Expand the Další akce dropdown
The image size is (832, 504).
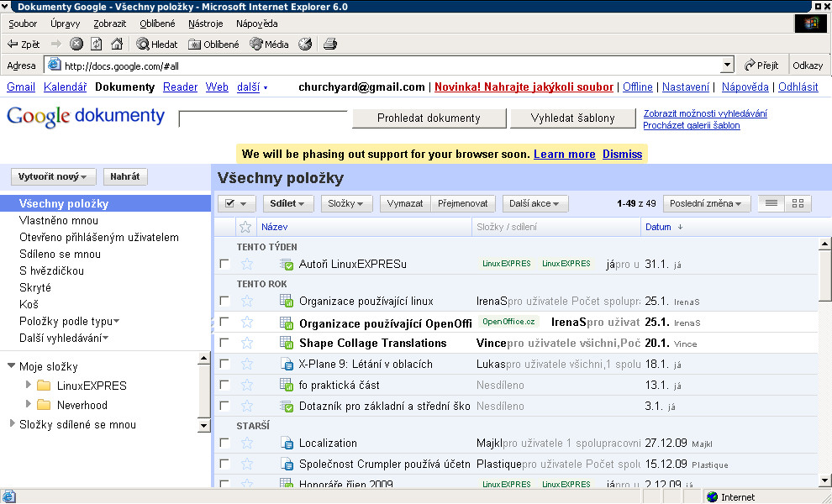click(535, 203)
